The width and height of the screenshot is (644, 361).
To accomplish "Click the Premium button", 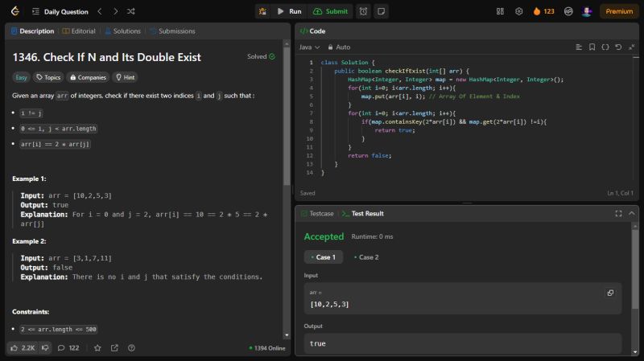I will (x=619, y=11).
